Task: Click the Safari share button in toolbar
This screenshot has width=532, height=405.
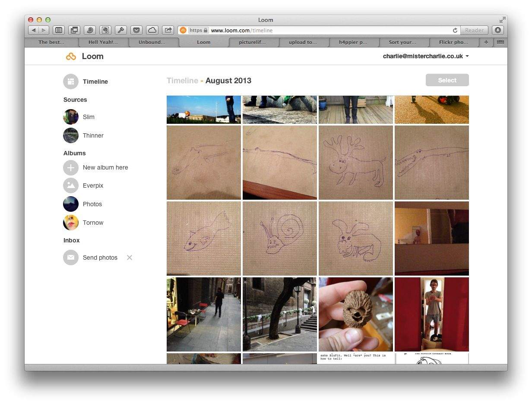Action: click(168, 30)
